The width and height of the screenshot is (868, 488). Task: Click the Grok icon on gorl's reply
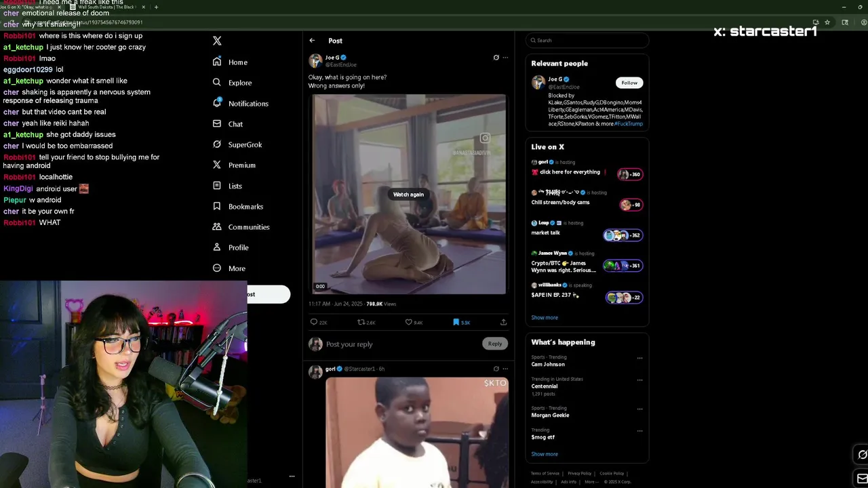pyautogui.click(x=496, y=369)
